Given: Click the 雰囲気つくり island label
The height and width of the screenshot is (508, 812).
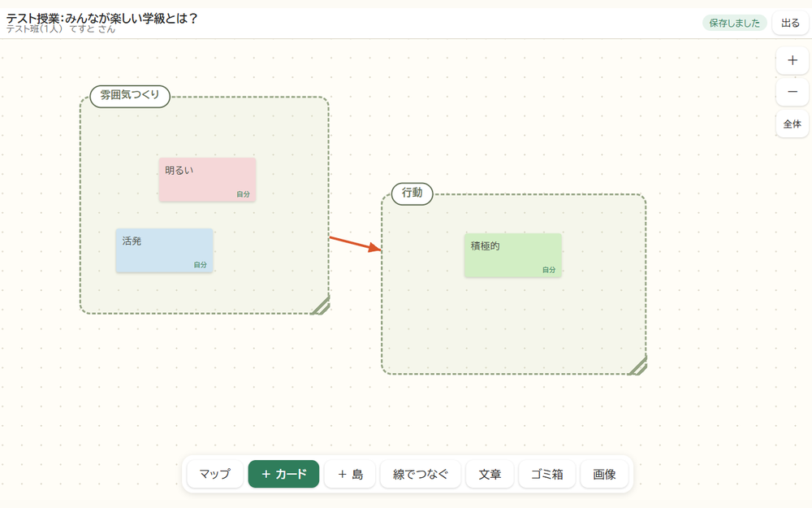Looking at the screenshot, I should pos(130,96).
